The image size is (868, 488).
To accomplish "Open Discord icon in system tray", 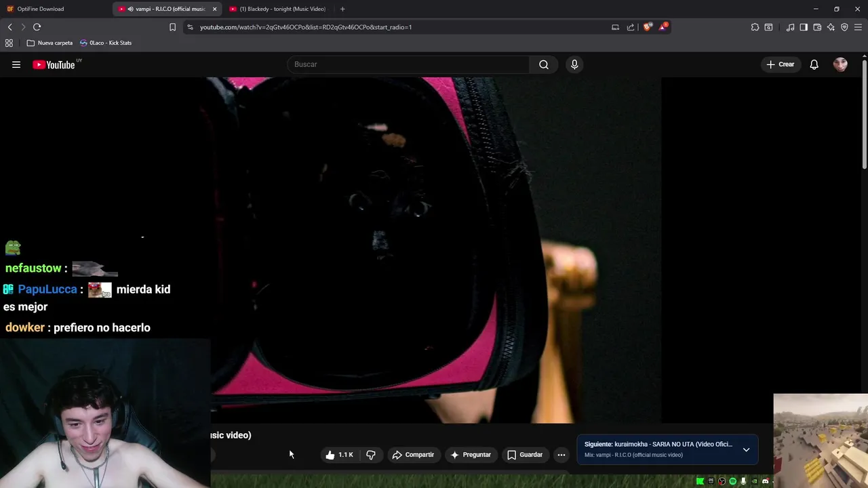I will pos(766,481).
